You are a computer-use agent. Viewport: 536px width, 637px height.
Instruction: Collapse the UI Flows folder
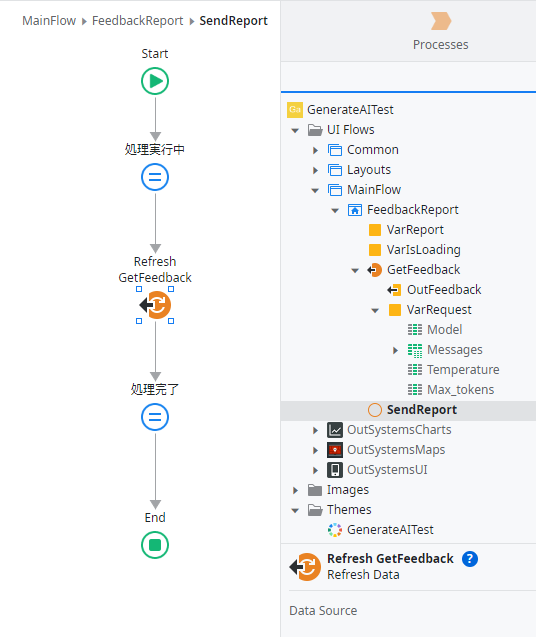click(295, 130)
